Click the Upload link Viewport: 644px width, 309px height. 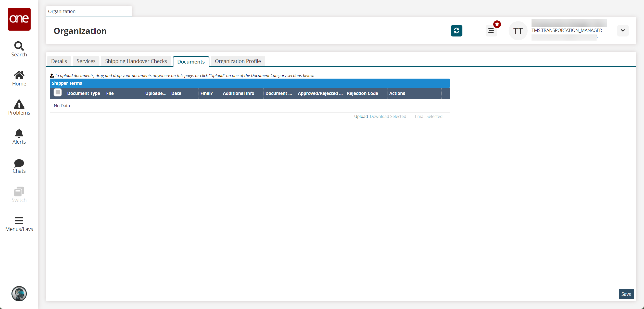coord(361,116)
